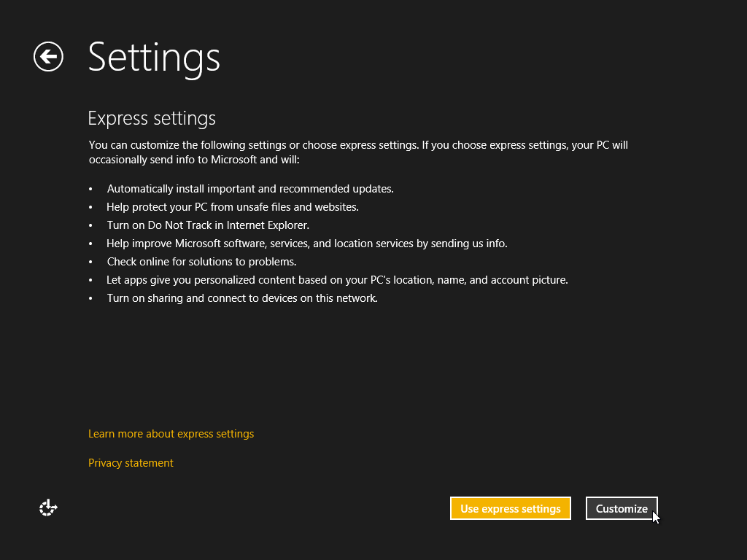Select the 'Turn on Do Not Track' text

[208, 225]
